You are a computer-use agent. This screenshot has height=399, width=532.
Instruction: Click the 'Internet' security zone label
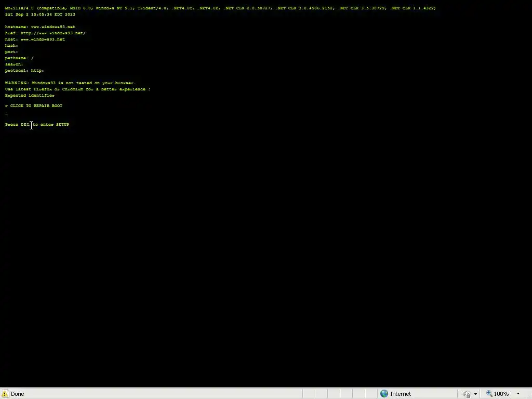pos(401,394)
